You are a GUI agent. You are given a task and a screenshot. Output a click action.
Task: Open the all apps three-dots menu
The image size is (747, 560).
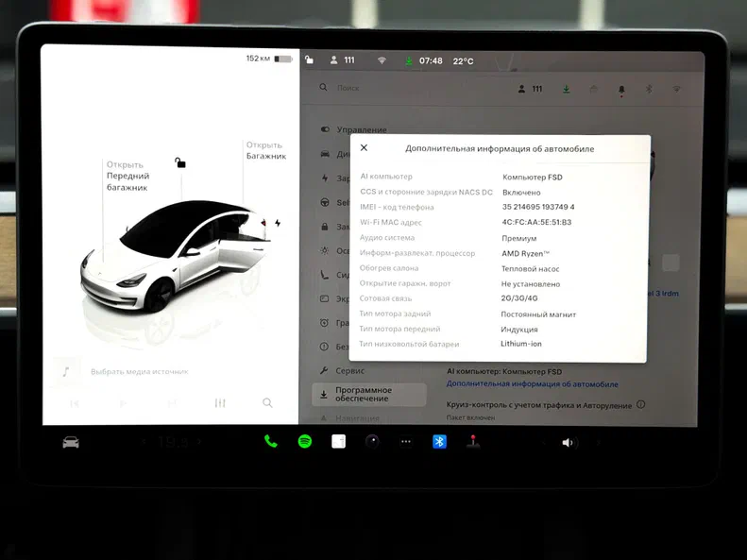[x=406, y=442]
